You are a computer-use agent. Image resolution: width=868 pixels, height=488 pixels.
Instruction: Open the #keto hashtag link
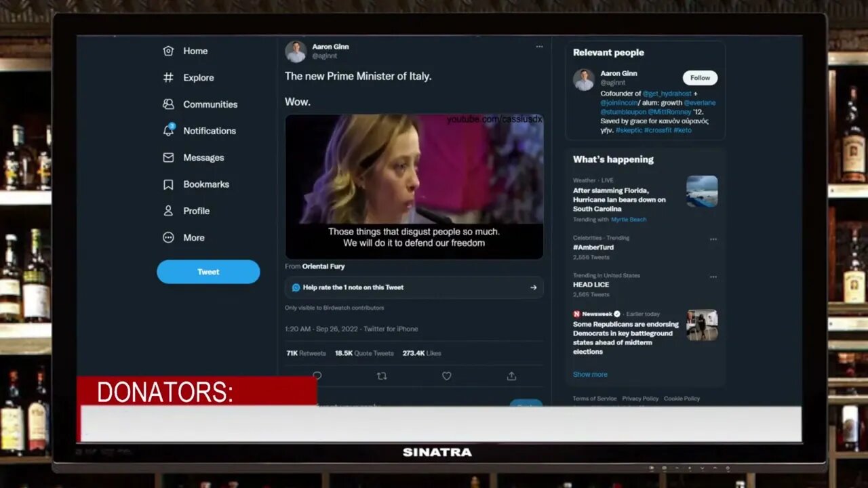pyautogui.click(x=682, y=130)
